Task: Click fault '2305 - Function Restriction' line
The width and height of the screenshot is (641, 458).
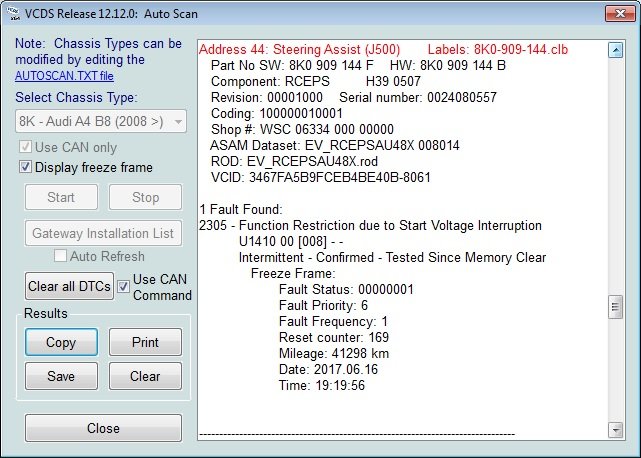Action: click(x=370, y=225)
